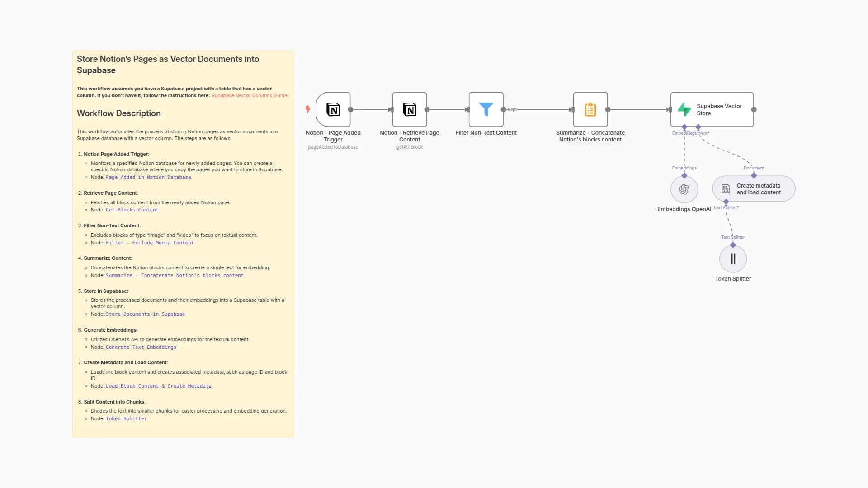Image resolution: width=868 pixels, height=488 pixels.
Task: Click 'Token Splitter' code text in sticky note
Action: (x=126, y=419)
